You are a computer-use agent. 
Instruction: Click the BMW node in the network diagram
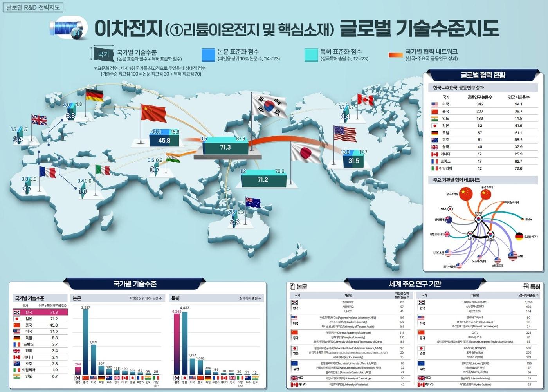(523, 219)
